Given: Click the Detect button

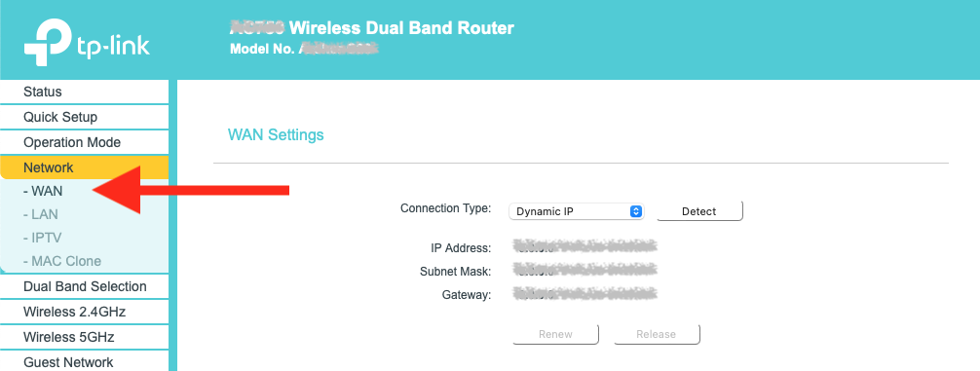Looking at the screenshot, I should (699, 211).
